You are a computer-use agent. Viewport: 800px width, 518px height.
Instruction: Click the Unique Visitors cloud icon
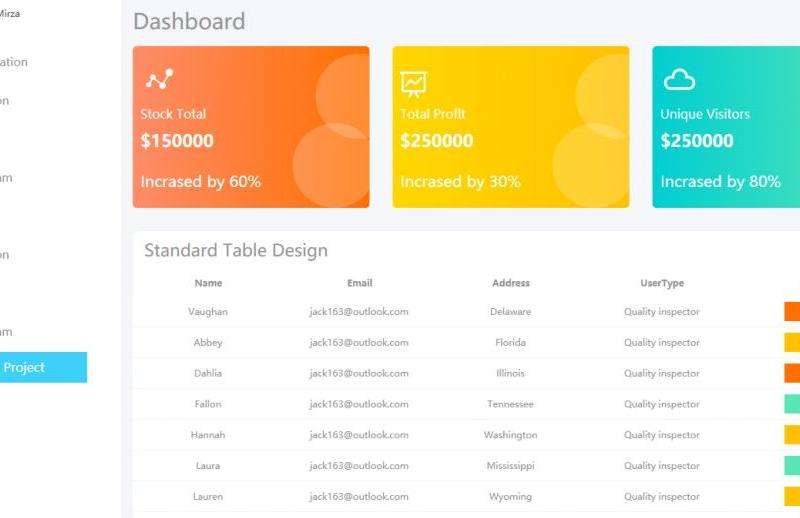(679, 80)
